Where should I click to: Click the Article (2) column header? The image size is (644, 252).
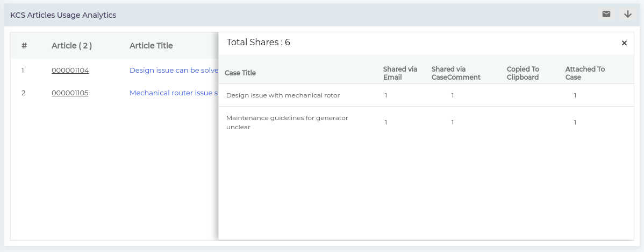coord(72,46)
